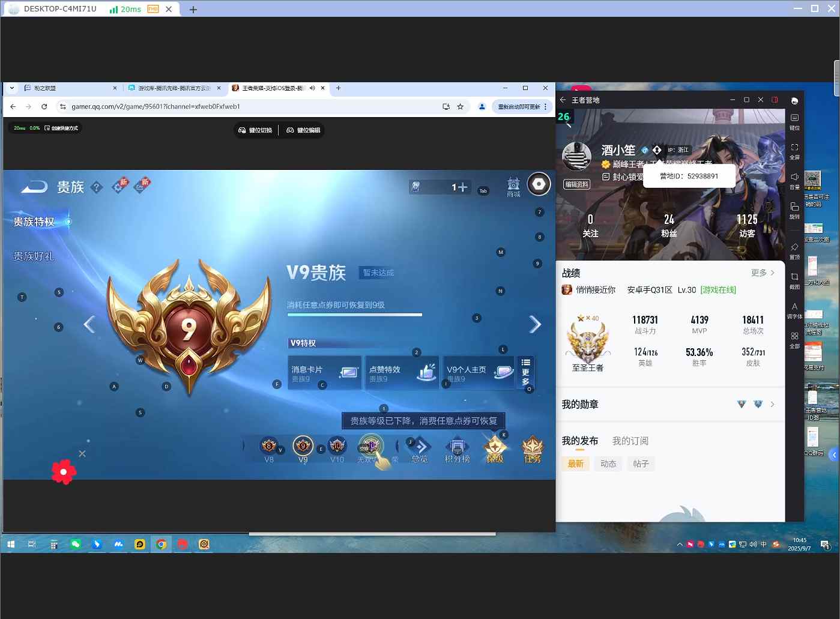The width and height of the screenshot is (840, 619).
Task: Show hidden system tray icons
Action: 680,545
